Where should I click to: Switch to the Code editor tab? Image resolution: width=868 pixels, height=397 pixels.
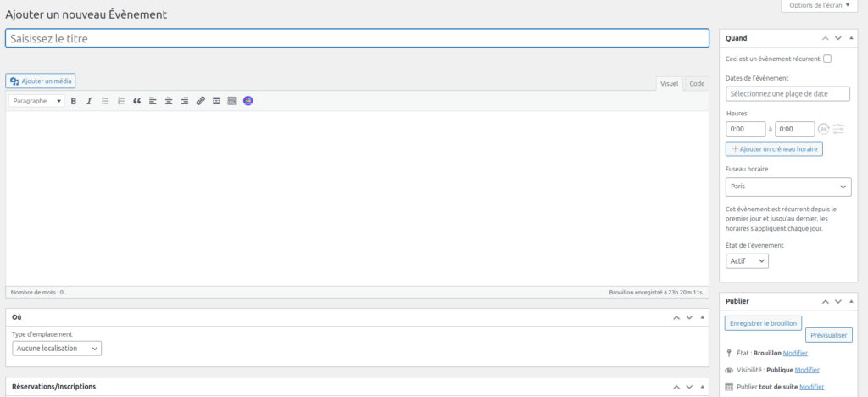pyautogui.click(x=696, y=83)
